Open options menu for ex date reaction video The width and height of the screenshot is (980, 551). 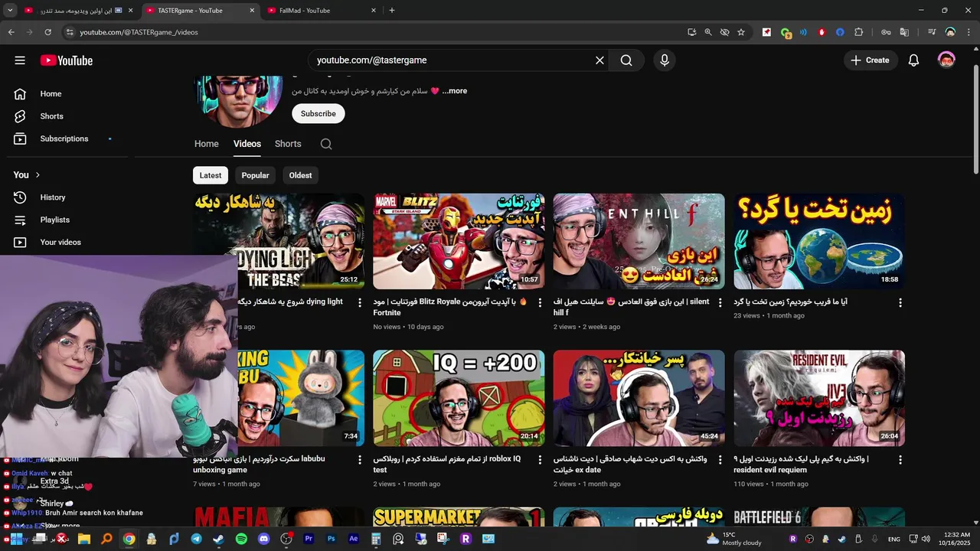coord(720,461)
